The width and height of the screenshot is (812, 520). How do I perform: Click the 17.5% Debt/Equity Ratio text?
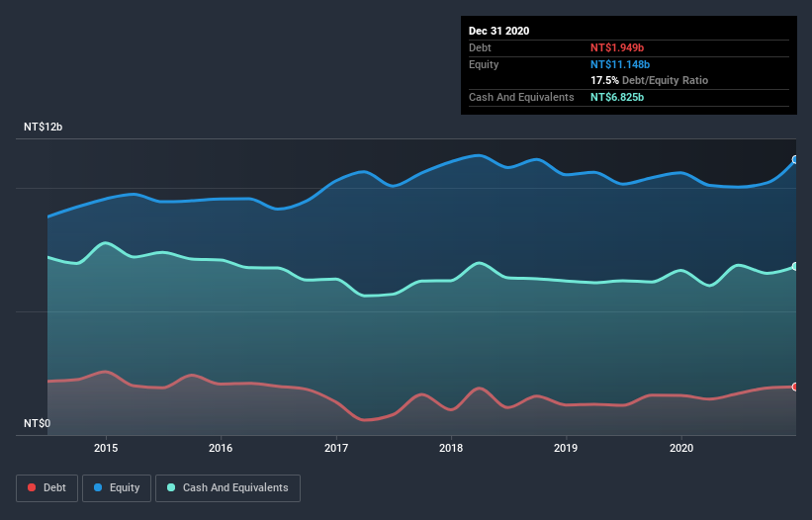(x=650, y=80)
